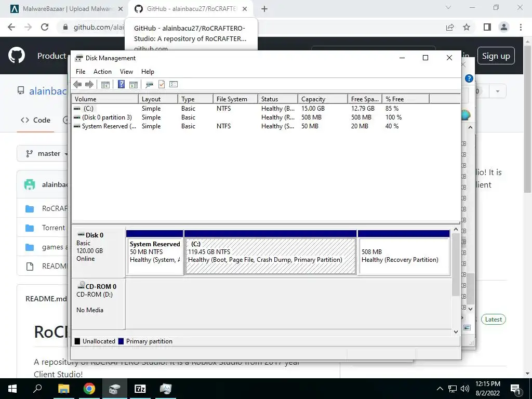Open Help menu in Disk Management

point(148,72)
